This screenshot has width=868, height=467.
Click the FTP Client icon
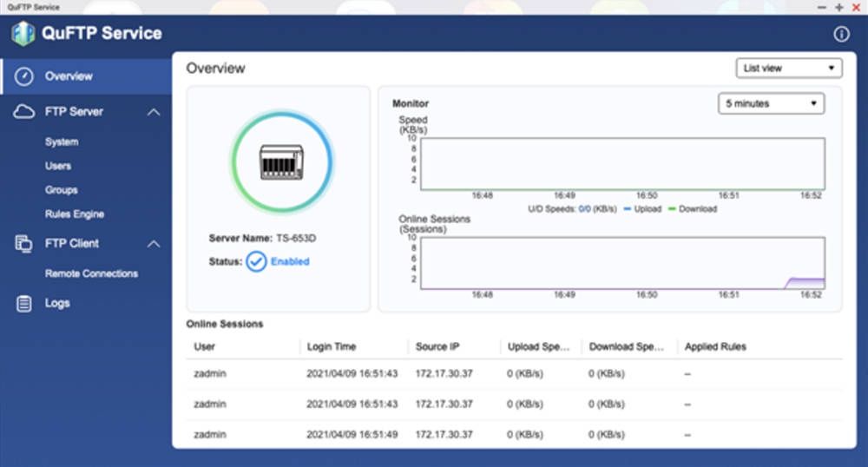click(x=23, y=243)
